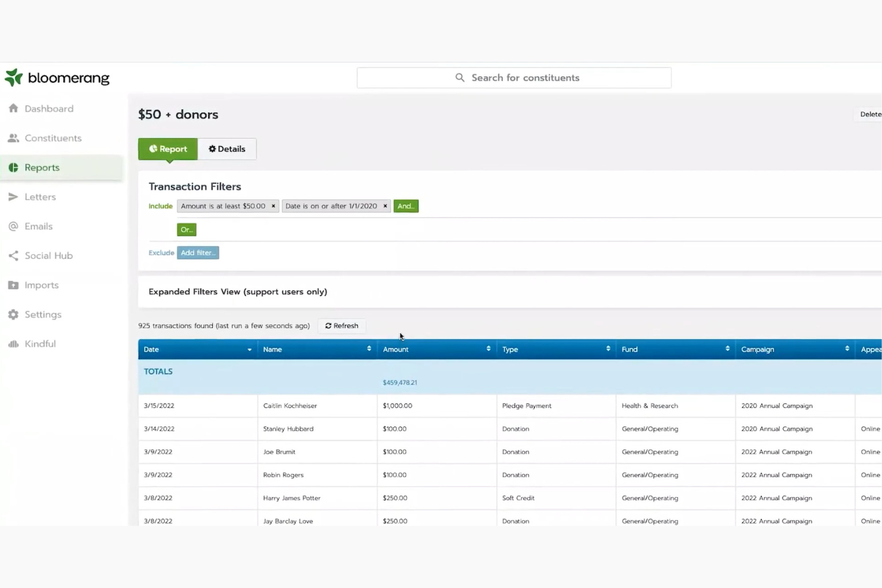Open Dashboard via its home icon

tap(13, 108)
